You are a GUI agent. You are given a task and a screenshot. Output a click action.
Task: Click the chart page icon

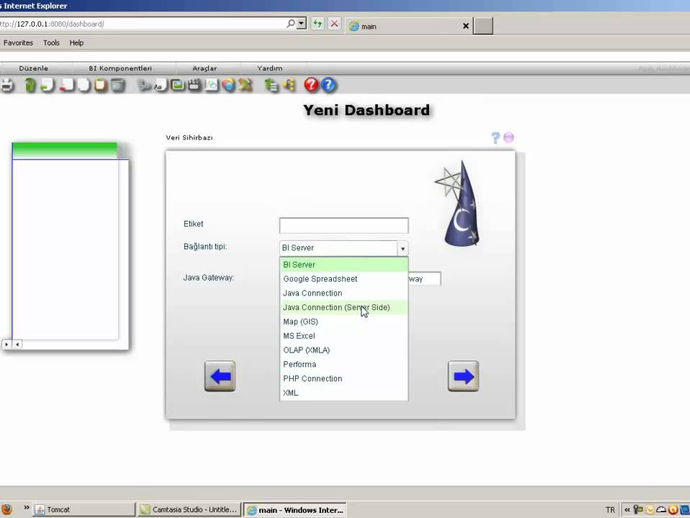coord(212,85)
